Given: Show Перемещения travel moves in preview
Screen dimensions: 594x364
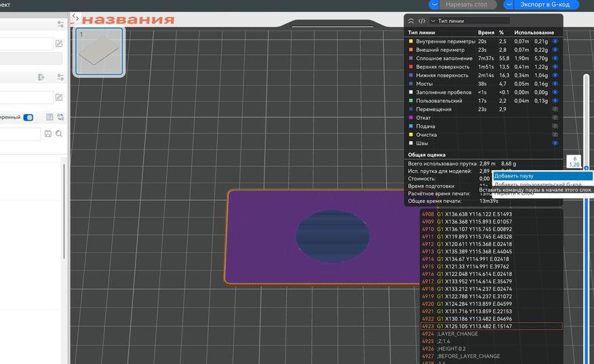Looking at the screenshot, I should 555,109.
